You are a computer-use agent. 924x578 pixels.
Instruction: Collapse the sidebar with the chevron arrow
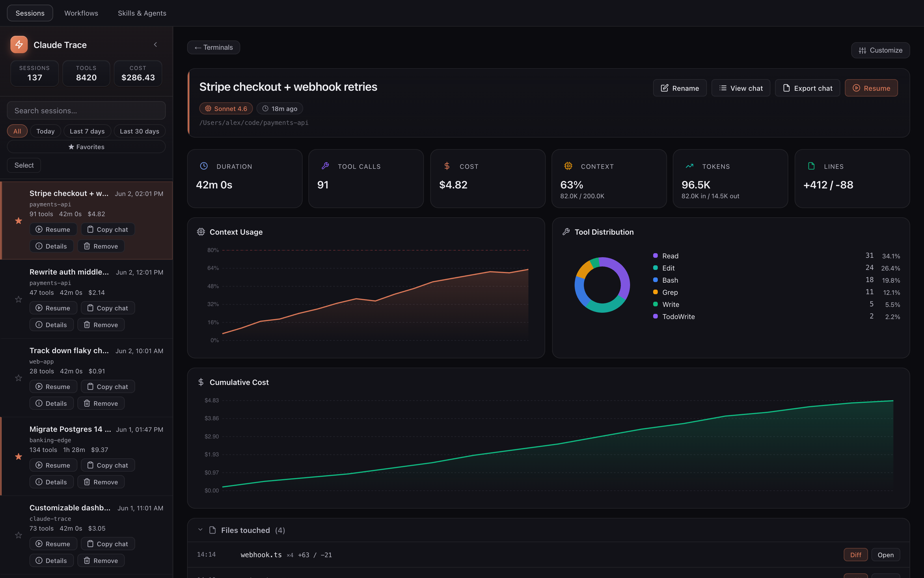155,45
